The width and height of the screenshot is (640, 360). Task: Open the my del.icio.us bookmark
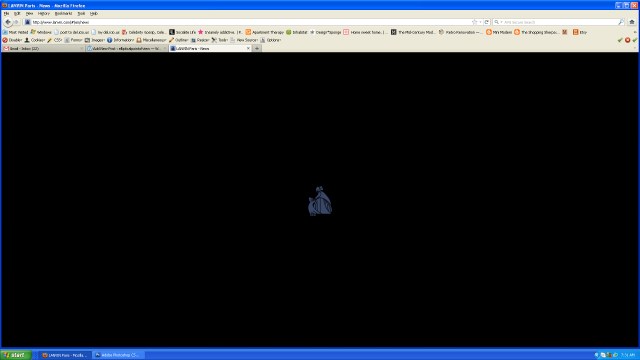(106, 32)
